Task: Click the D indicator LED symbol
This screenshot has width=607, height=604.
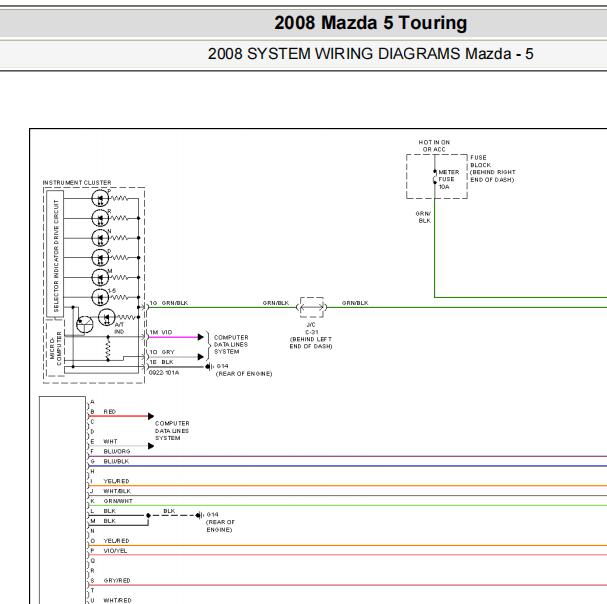Action: [100, 257]
